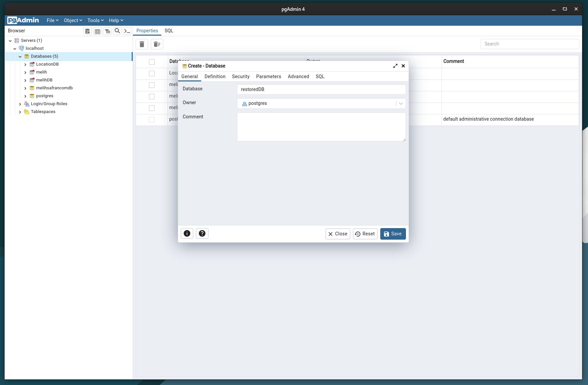588x385 pixels.
Task: Click the postgres user icon in Owner field
Action: point(245,104)
